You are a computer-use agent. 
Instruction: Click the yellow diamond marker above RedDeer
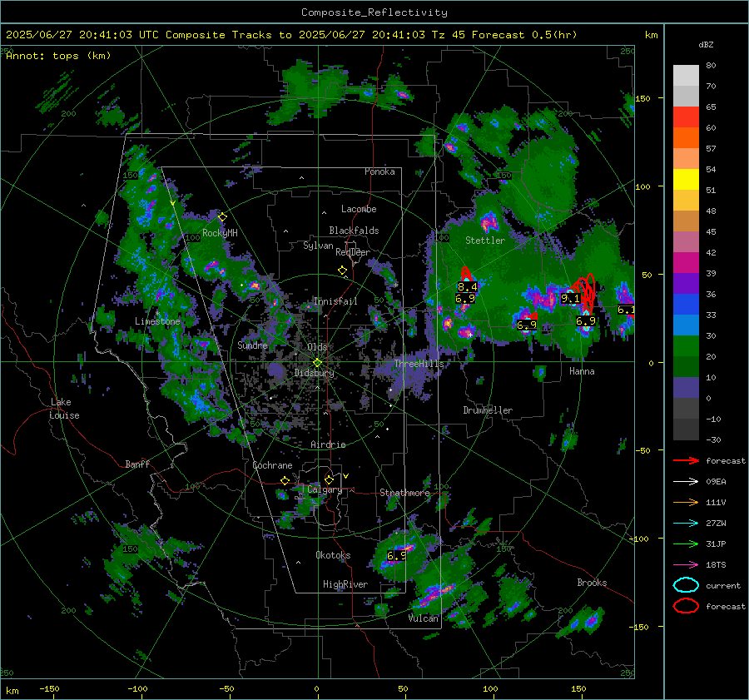click(342, 271)
